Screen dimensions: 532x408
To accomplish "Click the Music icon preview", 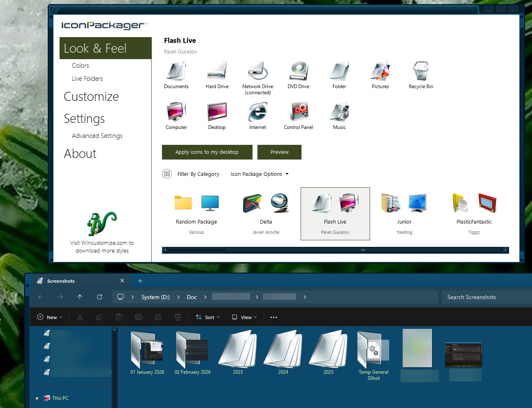I will pyautogui.click(x=339, y=112).
